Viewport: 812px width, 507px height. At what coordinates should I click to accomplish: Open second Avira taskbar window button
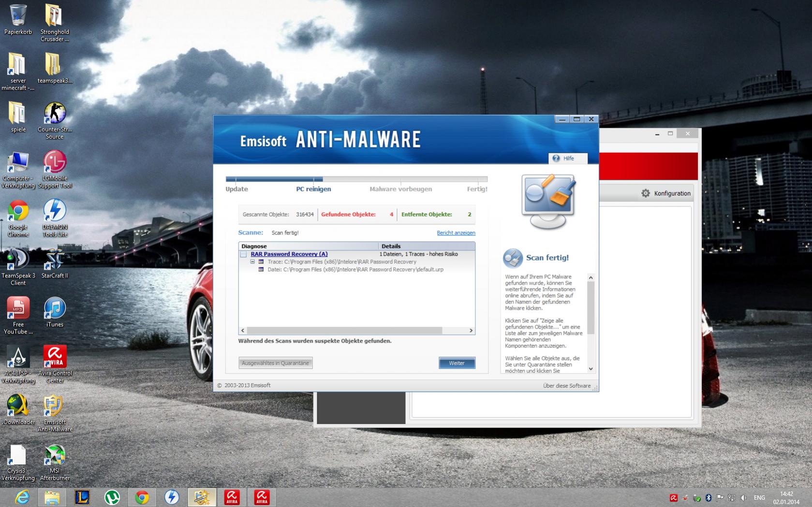[262, 497]
